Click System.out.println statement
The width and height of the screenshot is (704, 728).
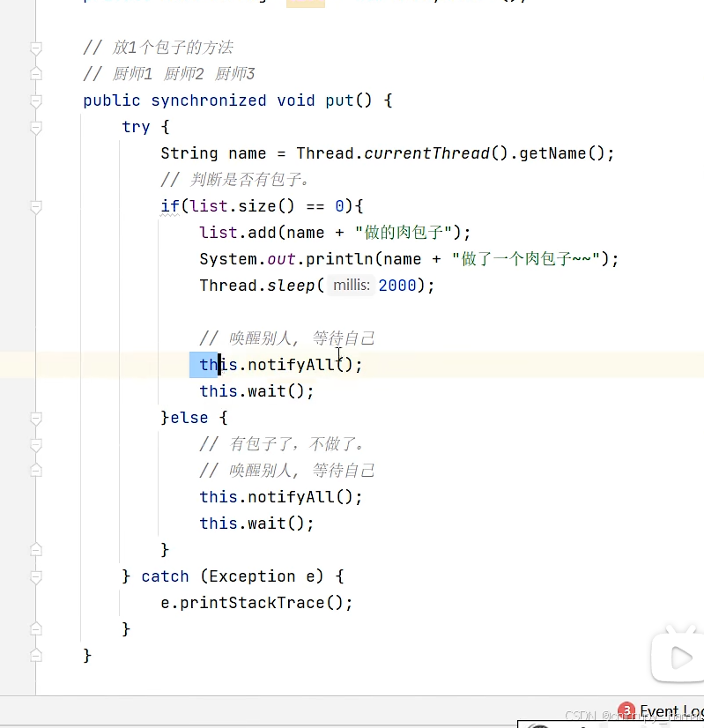409,258
